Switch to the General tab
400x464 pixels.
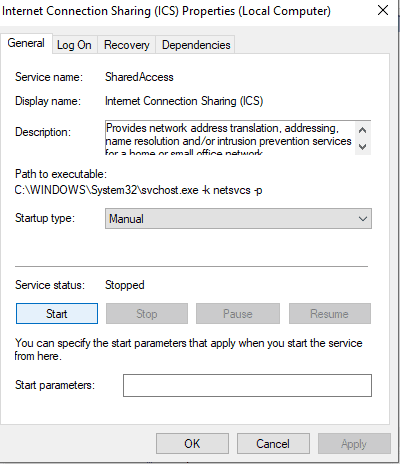point(26,43)
